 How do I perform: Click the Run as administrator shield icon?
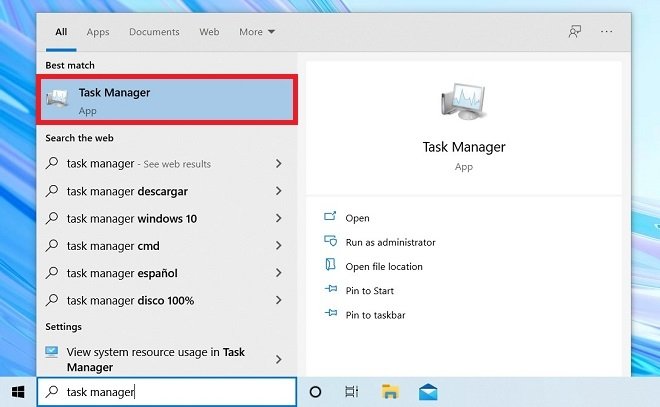[330, 241]
